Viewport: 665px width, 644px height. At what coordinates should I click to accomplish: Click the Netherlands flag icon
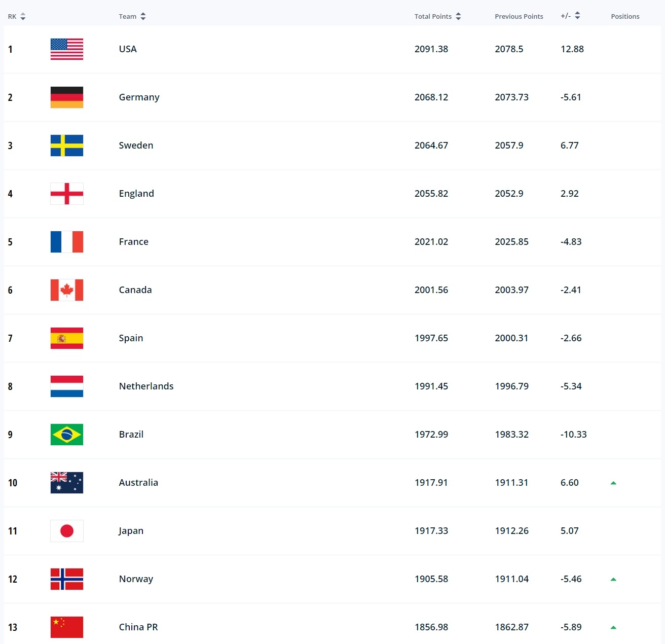coord(66,386)
